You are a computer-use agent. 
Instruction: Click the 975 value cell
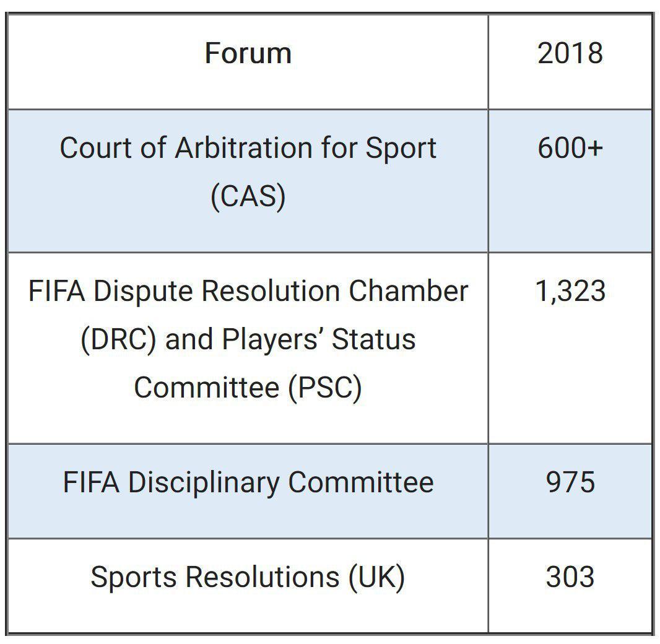pos(570,491)
